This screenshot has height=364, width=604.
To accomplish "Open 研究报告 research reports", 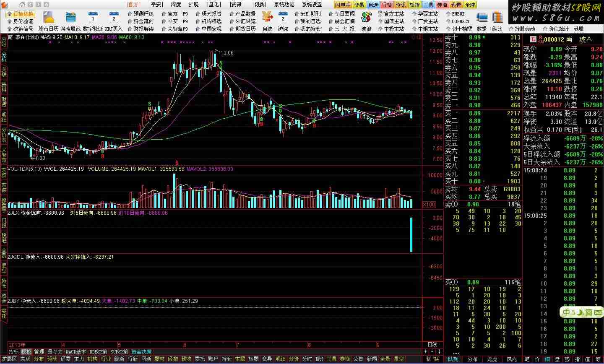I will [208, 14].
